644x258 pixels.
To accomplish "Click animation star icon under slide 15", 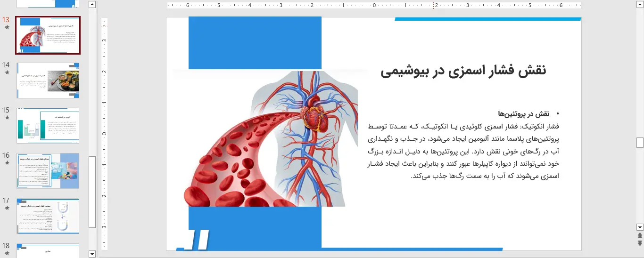I will [x=7, y=118].
